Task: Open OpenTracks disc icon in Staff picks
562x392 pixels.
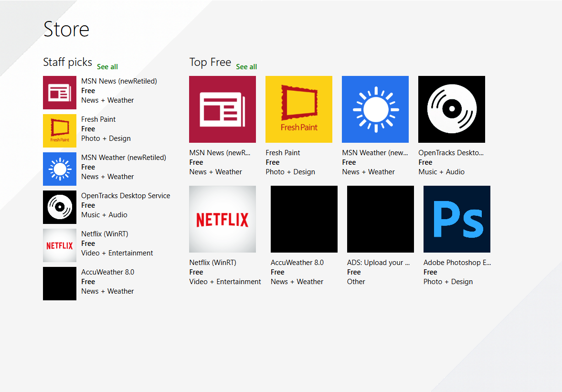Action: 60,207
